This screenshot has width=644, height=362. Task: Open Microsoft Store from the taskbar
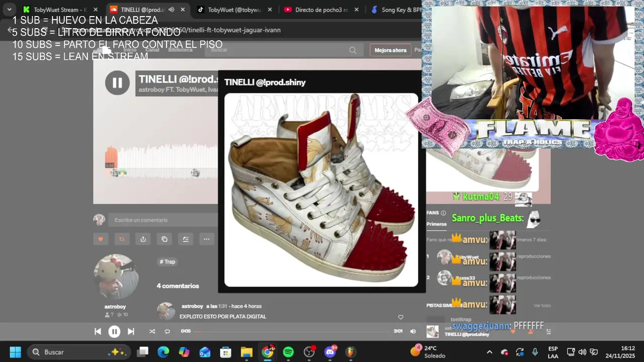coord(225,352)
